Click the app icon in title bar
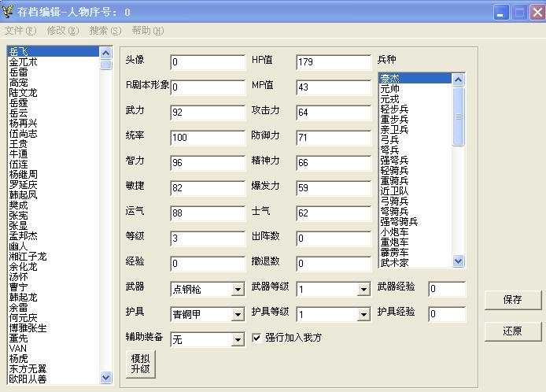 tap(9, 12)
